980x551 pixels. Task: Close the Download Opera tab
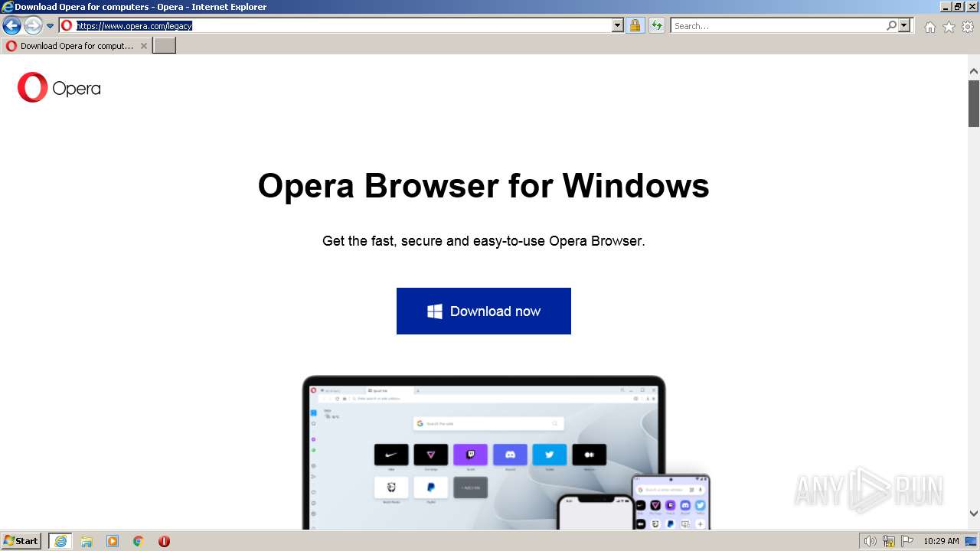point(143,46)
